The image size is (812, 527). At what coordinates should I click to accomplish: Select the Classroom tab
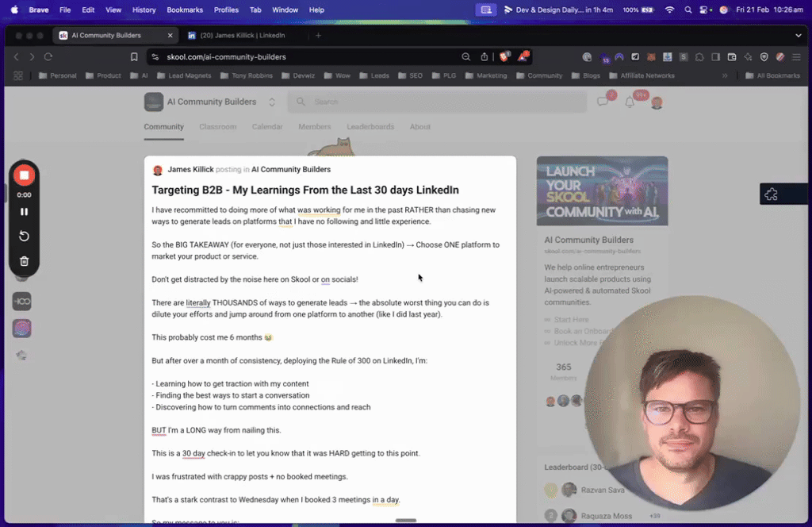(x=218, y=126)
